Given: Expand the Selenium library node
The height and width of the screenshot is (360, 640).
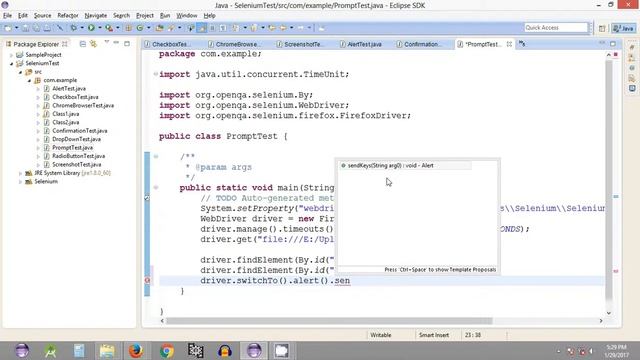Looking at the screenshot, I should 20,182.
